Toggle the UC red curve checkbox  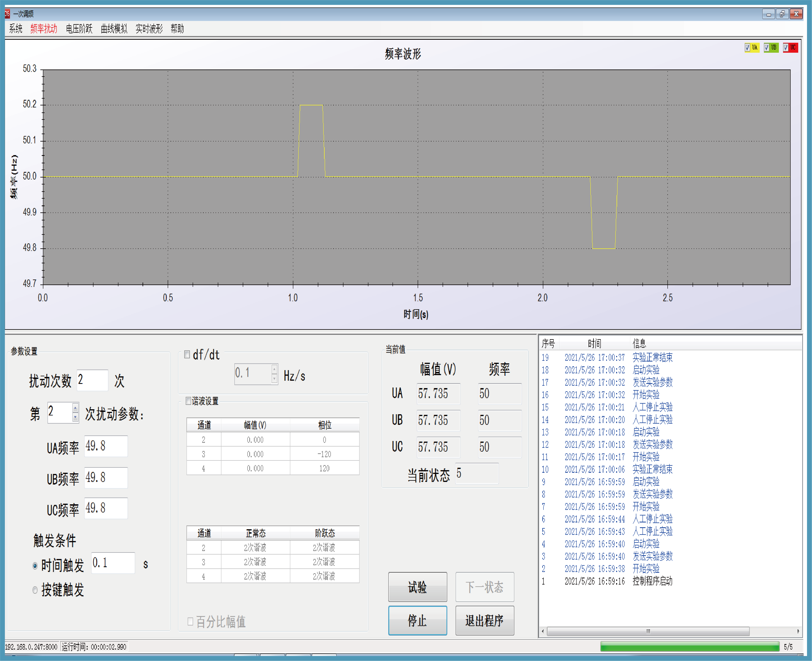click(785, 48)
